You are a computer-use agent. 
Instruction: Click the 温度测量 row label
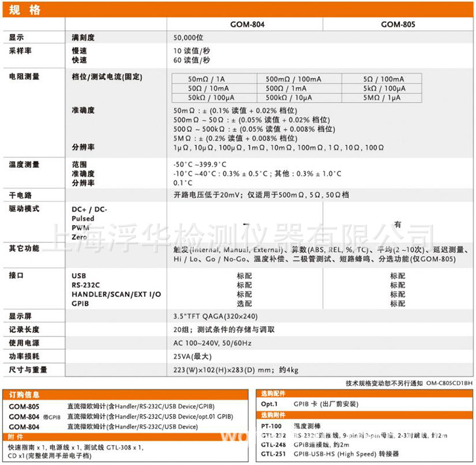[x=24, y=165]
